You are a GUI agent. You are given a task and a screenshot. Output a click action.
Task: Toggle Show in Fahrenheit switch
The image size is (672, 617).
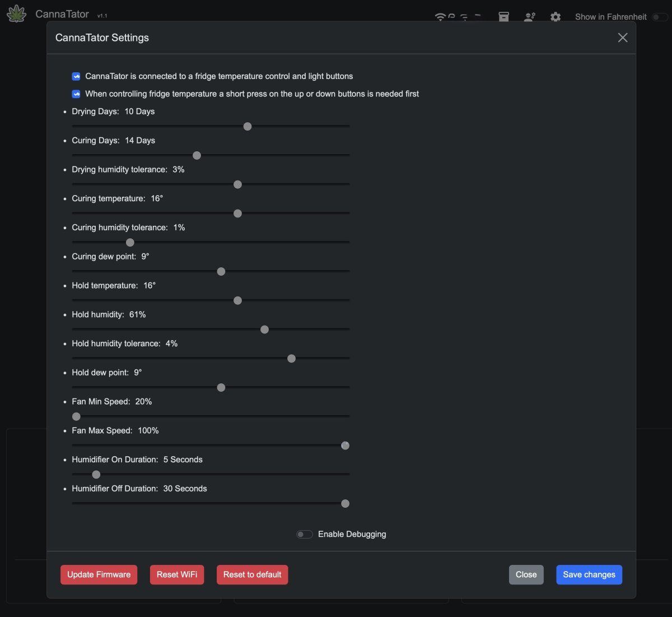point(659,17)
